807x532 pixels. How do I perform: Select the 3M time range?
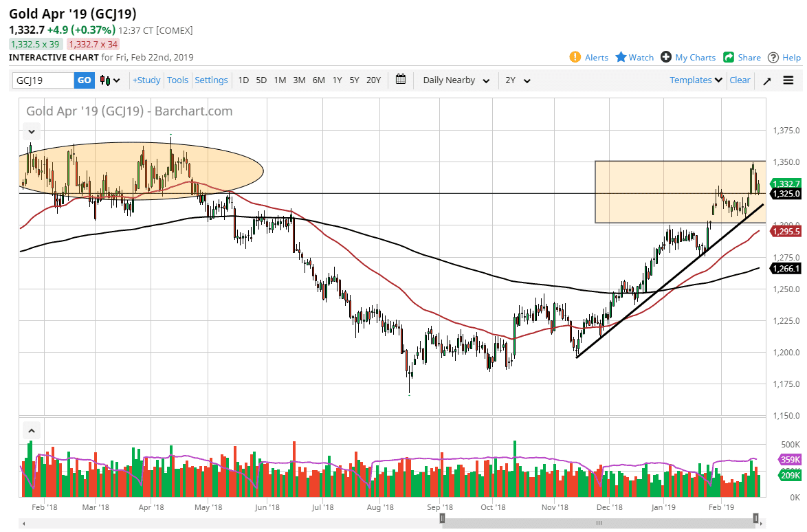coord(299,80)
